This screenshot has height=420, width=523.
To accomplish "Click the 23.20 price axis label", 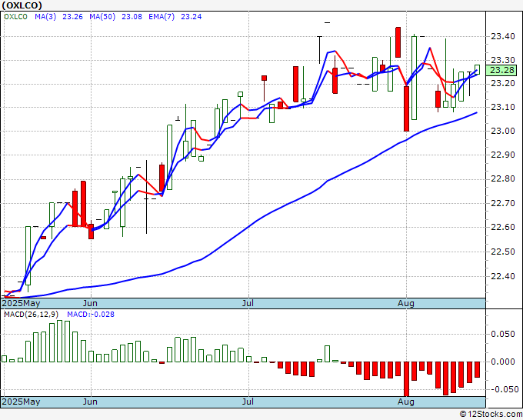I will pyautogui.click(x=503, y=83).
